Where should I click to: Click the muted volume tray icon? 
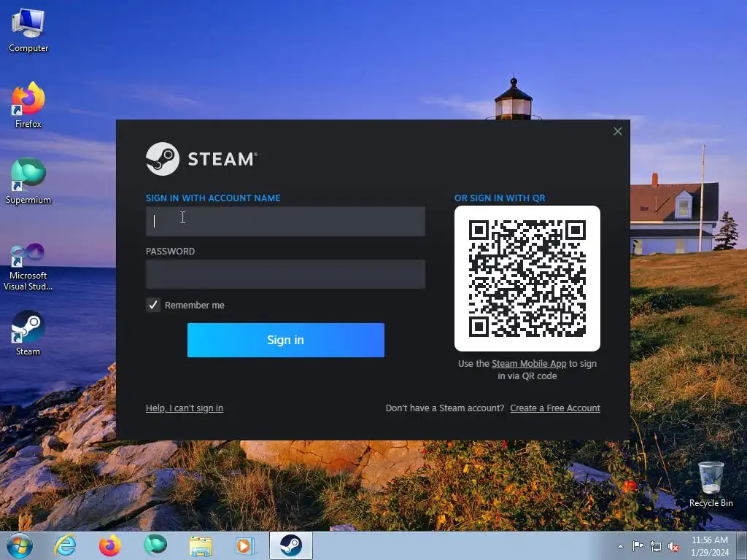pos(673,546)
